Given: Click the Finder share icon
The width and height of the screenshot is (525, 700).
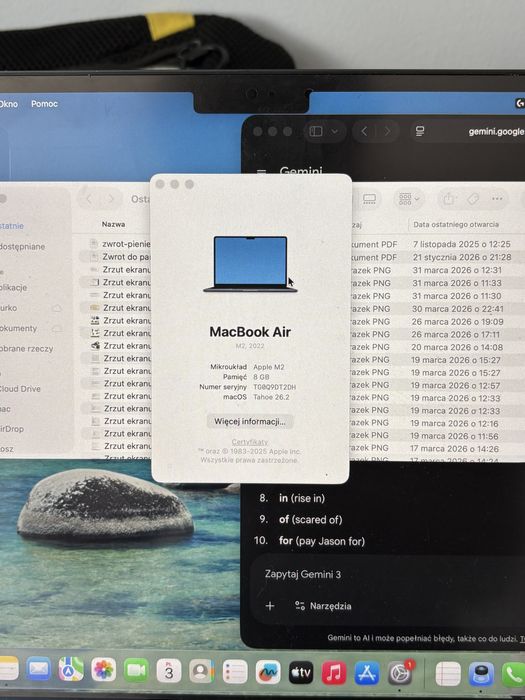Looking at the screenshot, I should point(449,199).
